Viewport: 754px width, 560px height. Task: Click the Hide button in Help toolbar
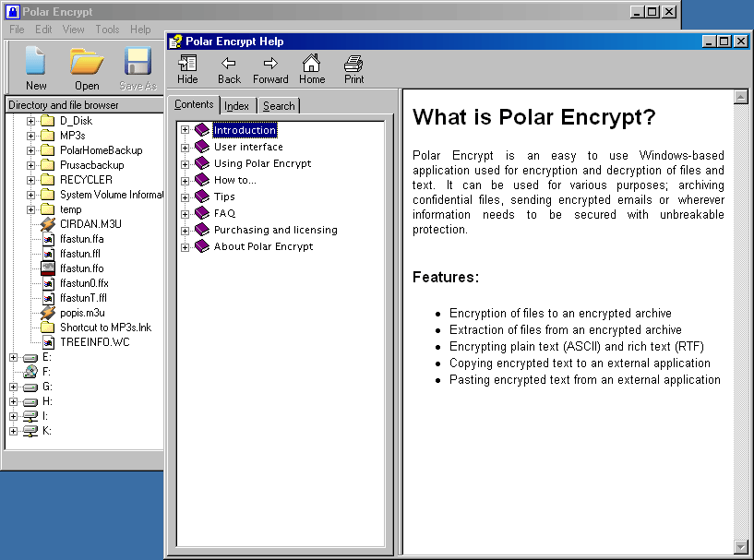(187, 69)
